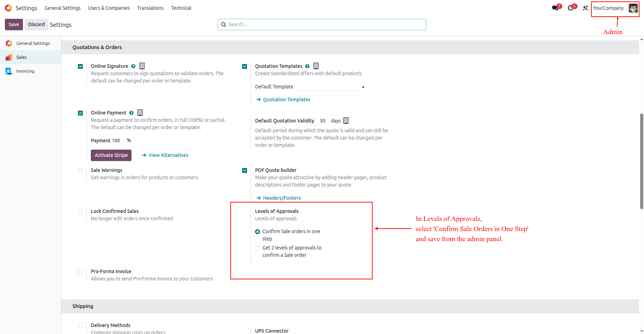Click the settings Search field
Image resolution: width=644 pixels, height=334 pixels.
(322, 24)
